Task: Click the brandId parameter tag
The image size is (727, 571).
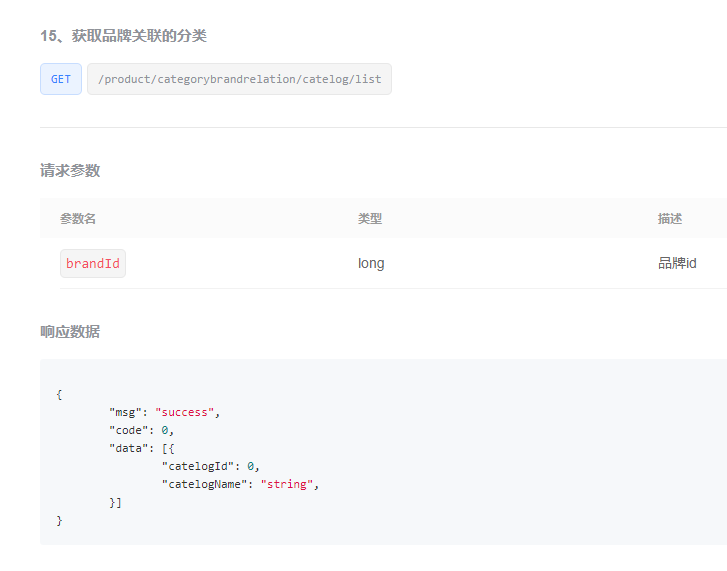Action: 93,264
